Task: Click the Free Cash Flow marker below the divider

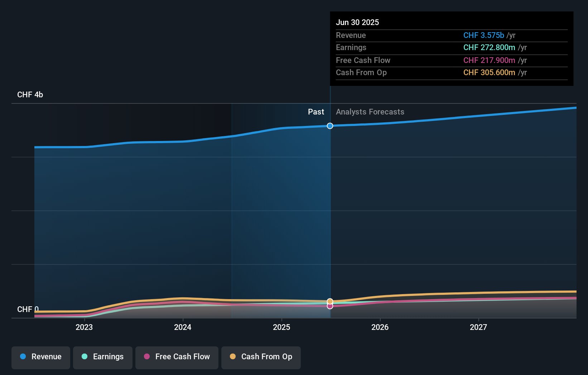Action: click(x=330, y=306)
